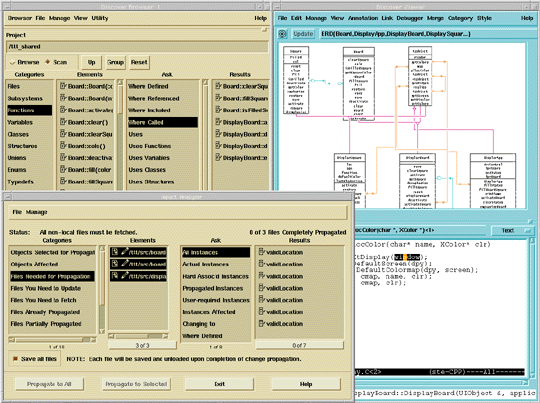Select Where Called in Ask list
This screenshot has width=540, height=403.
(163, 122)
